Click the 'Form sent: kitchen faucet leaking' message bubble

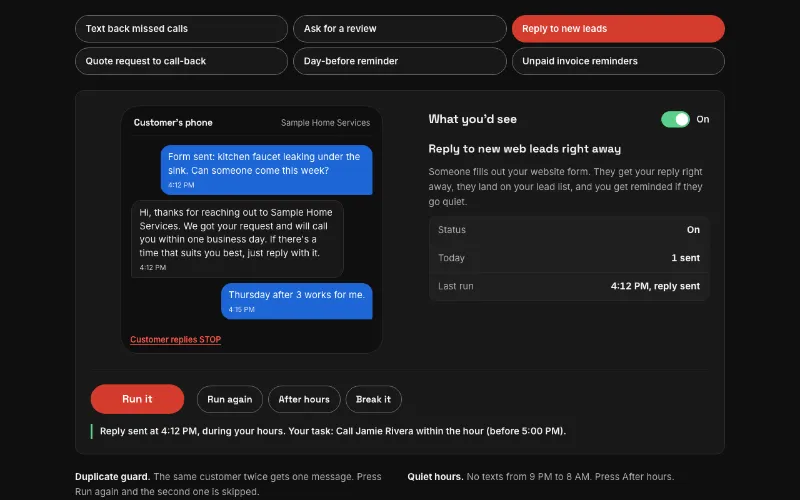[x=266, y=170]
